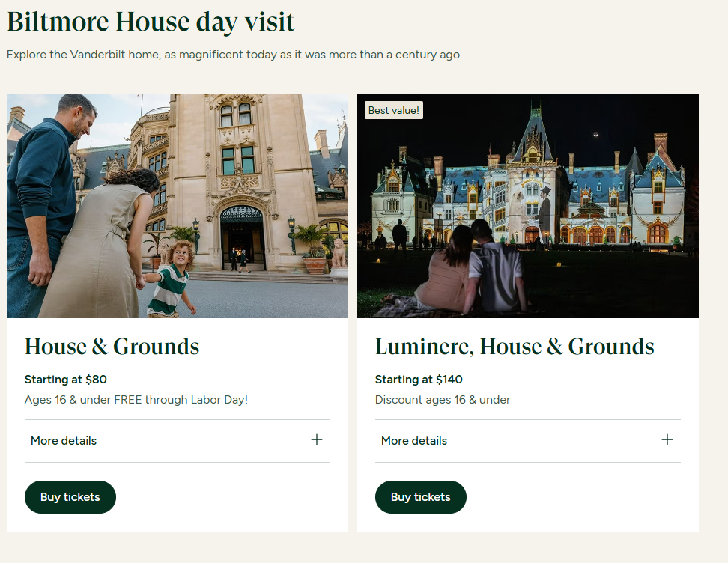Select the House & Grounds card title
728x563 pixels.
112,347
